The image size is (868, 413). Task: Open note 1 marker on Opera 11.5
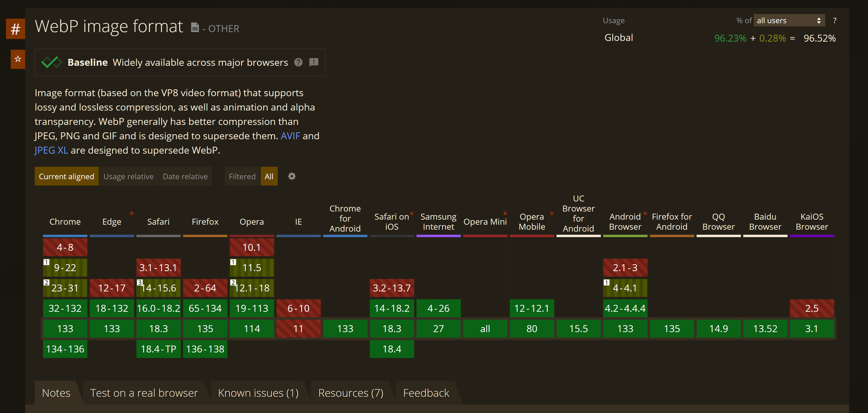233,262
